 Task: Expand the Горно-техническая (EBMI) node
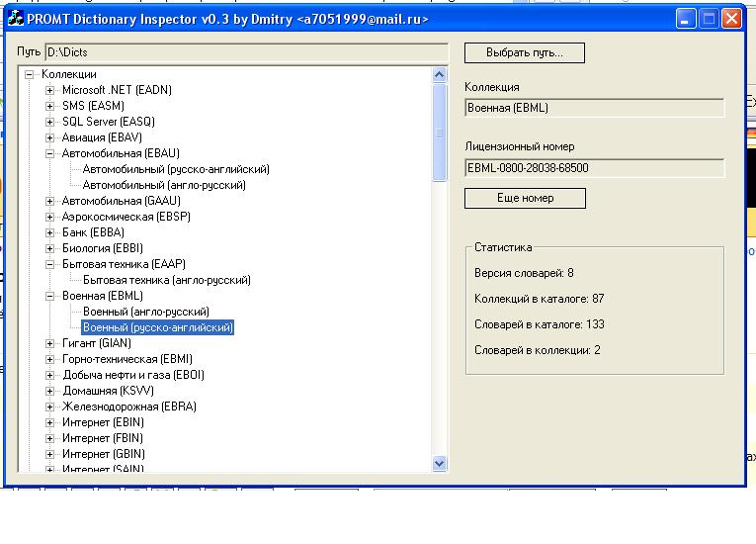tap(49, 359)
